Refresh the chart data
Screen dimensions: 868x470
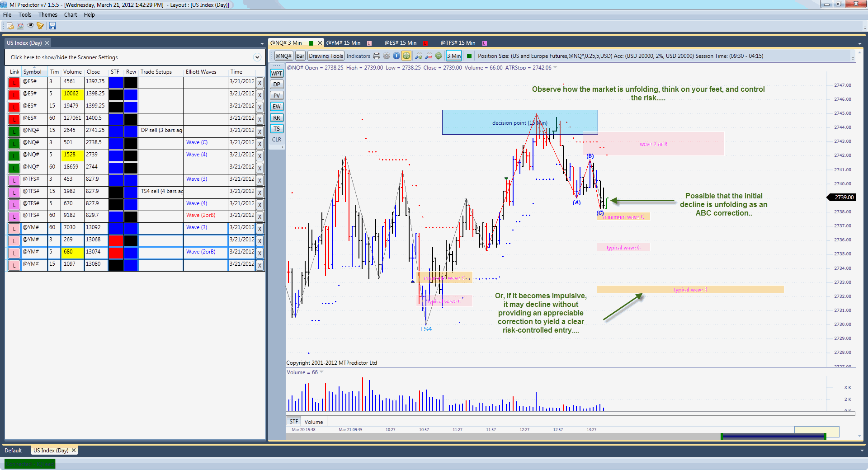coord(439,56)
